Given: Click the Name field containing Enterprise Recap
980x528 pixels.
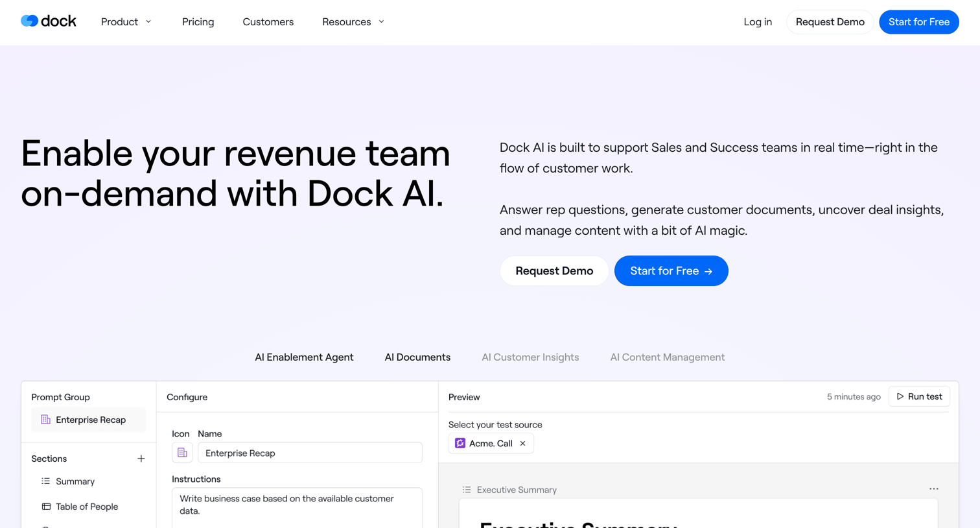Looking at the screenshot, I should click(x=310, y=453).
